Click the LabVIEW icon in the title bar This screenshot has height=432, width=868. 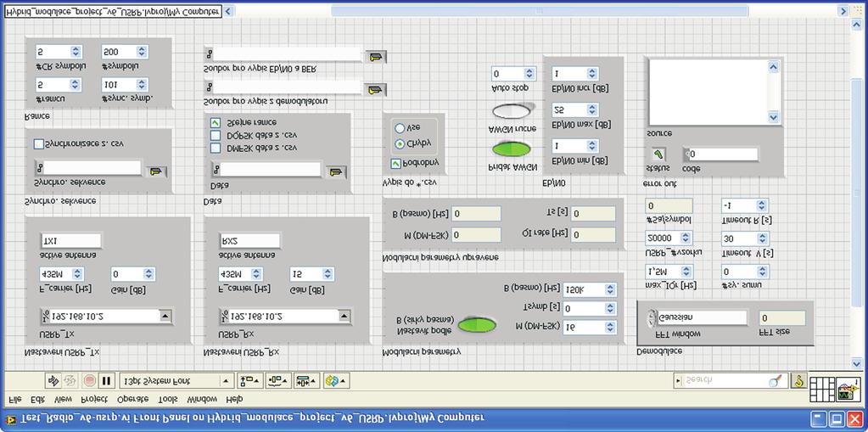coord(10,419)
